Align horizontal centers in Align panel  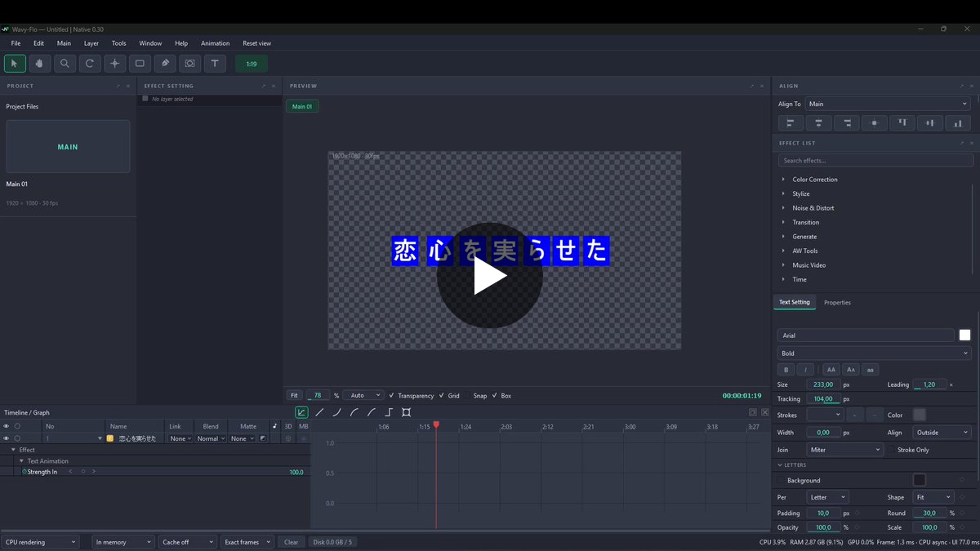point(818,122)
